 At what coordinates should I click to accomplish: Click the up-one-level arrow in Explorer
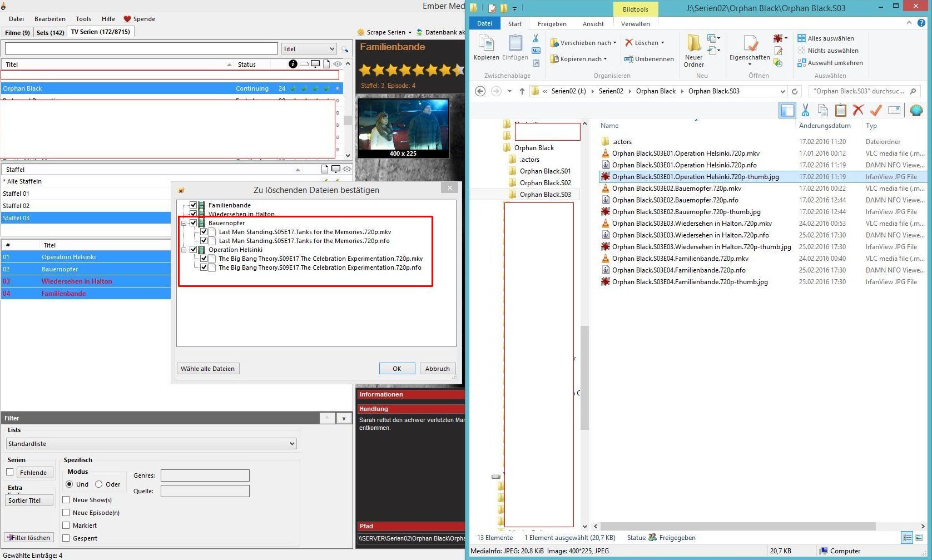[522, 91]
